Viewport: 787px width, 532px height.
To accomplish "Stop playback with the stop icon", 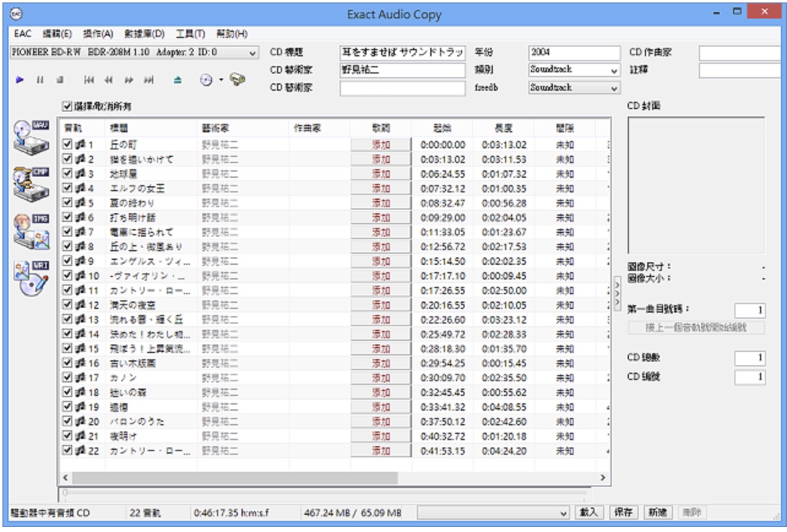I will (59, 80).
